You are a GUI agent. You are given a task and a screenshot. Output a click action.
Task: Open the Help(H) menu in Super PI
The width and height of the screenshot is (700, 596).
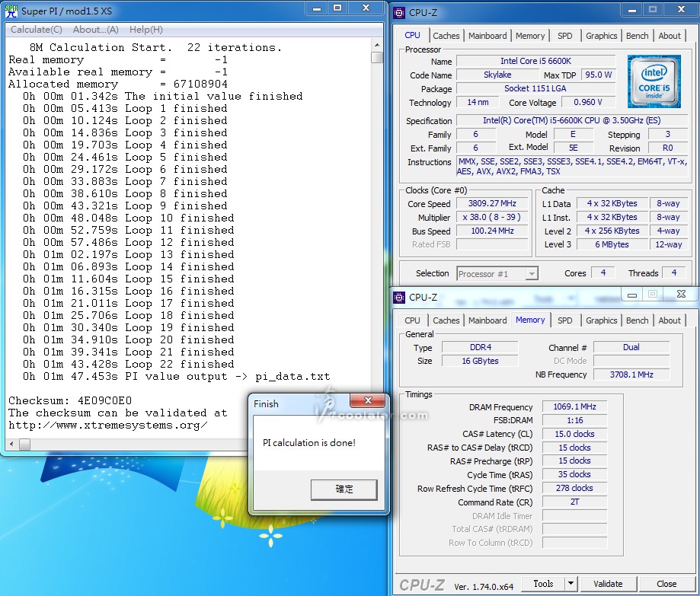146,30
